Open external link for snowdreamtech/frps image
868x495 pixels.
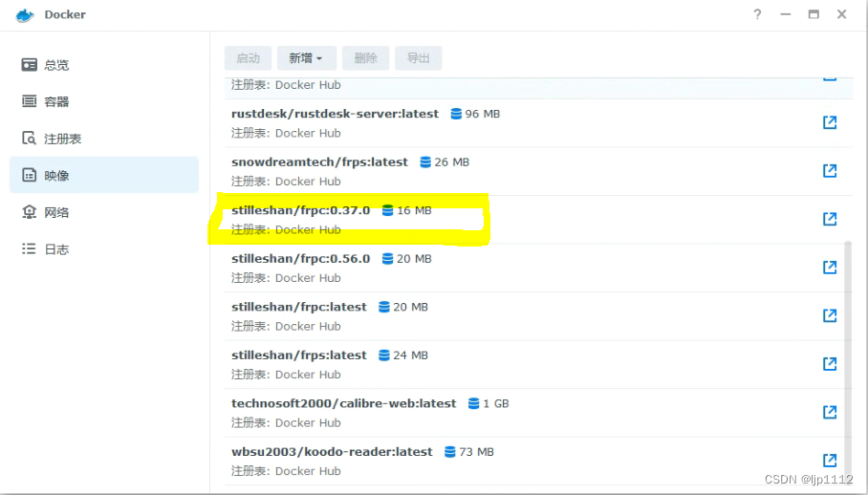click(829, 170)
